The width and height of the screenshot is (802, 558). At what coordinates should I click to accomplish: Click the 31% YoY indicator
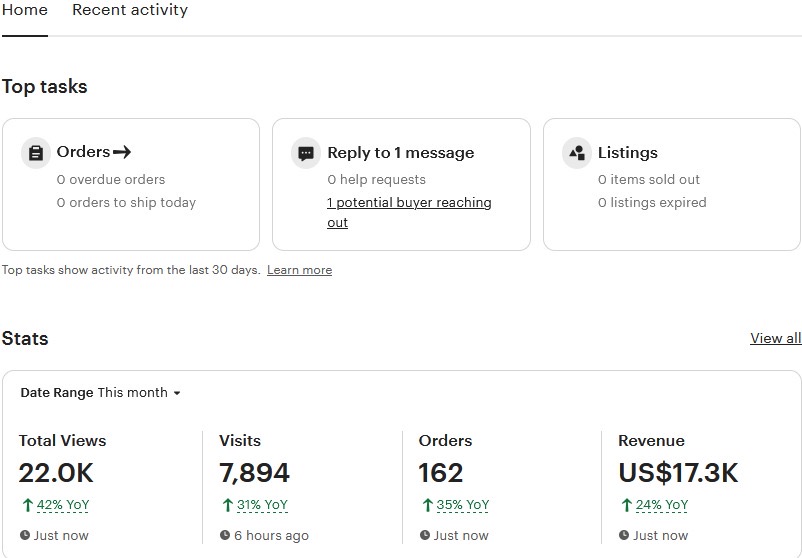tap(262, 505)
